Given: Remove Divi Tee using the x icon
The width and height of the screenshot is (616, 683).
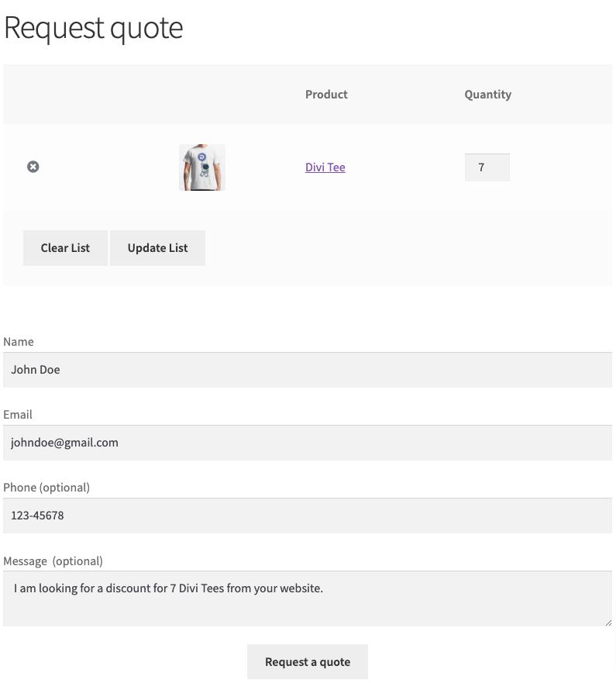Looking at the screenshot, I should tap(33, 167).
